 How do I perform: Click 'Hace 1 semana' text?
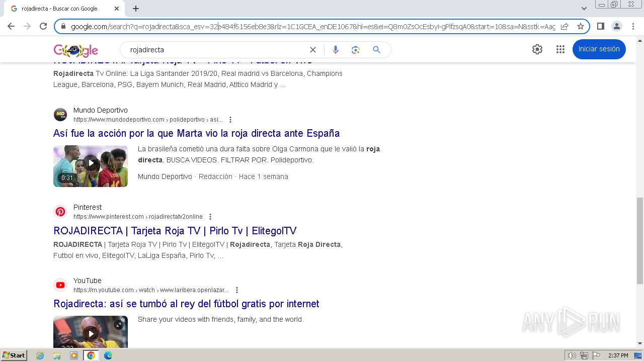pyautogui.click(x=264, y=176)
